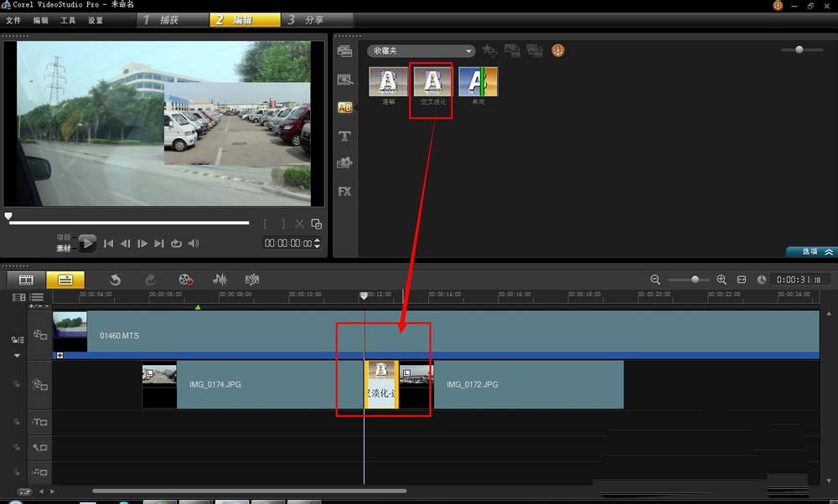Expand the track manager arrow below tracks
This screenshot has width=838, height=504.
[x=16, y=355]
